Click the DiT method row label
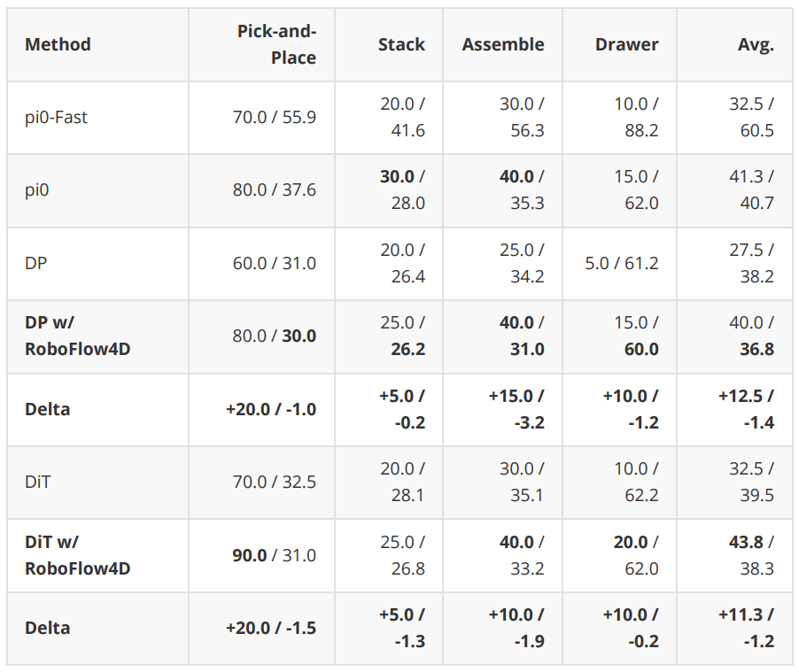The image size is (799, 672). (x=38, y=482)
